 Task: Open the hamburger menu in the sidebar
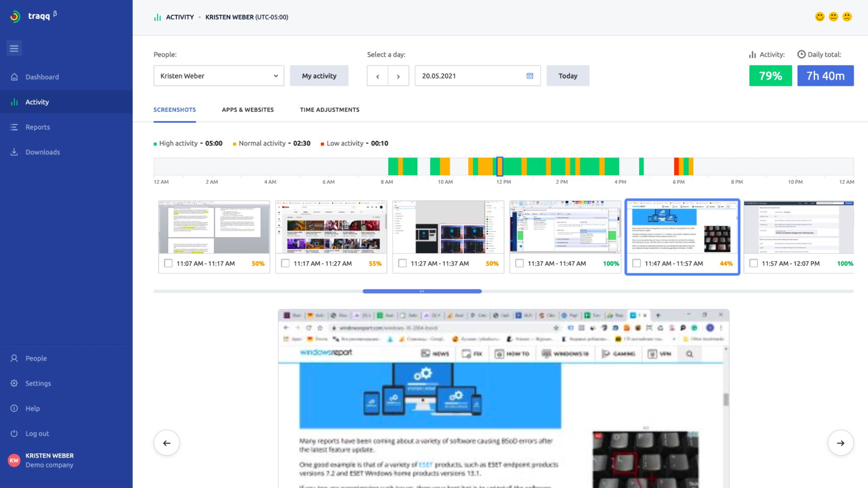click(14, 48)
